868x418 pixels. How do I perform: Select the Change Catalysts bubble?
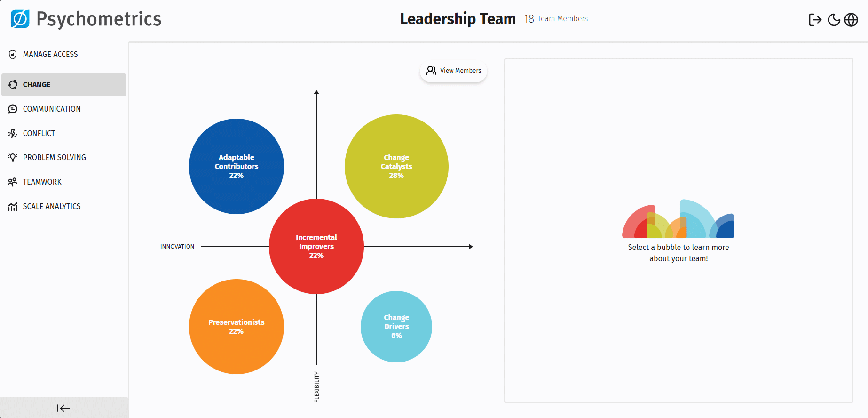click(x=396, y=166)
